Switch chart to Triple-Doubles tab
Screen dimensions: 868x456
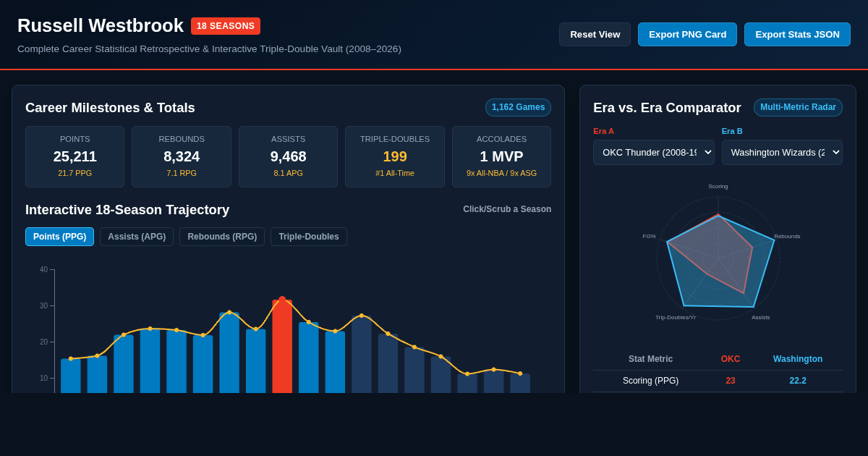pos(309,237)
